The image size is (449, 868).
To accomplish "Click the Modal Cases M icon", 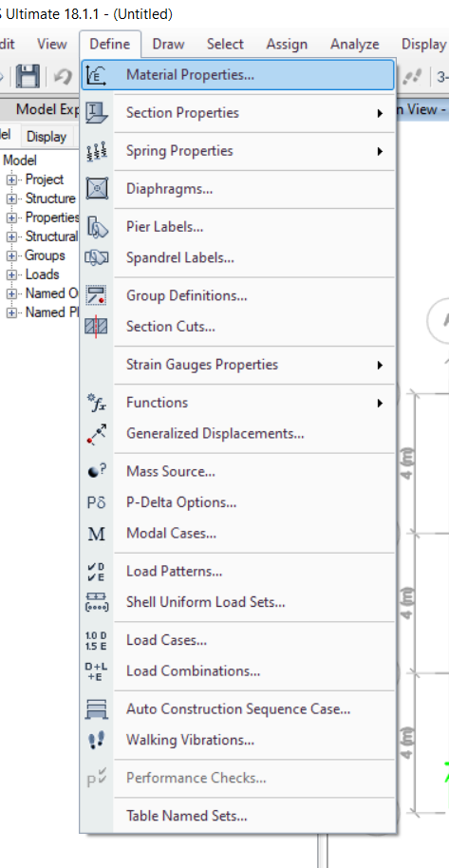I will (x=97, y=534).
